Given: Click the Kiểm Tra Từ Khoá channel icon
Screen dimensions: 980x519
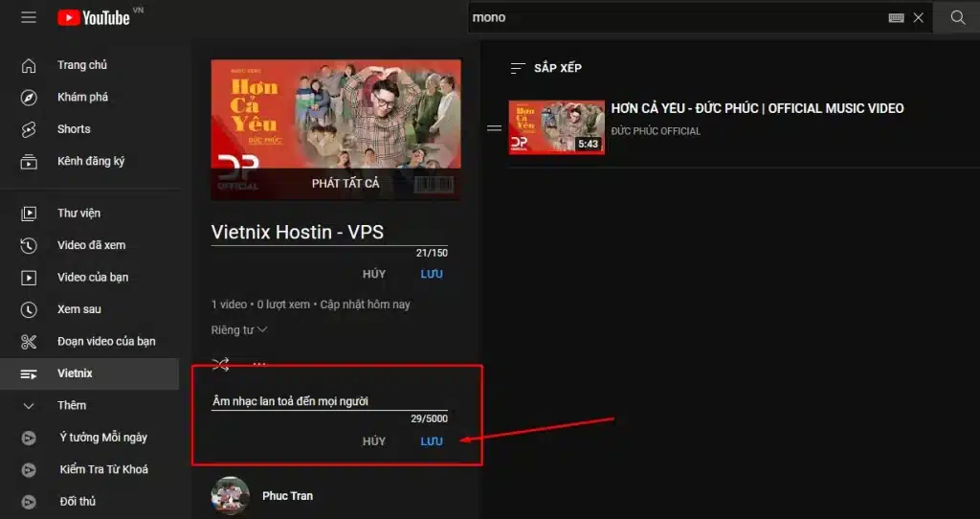Looking at the screenshot, I should pyautogui.click(x=29, y=469).
